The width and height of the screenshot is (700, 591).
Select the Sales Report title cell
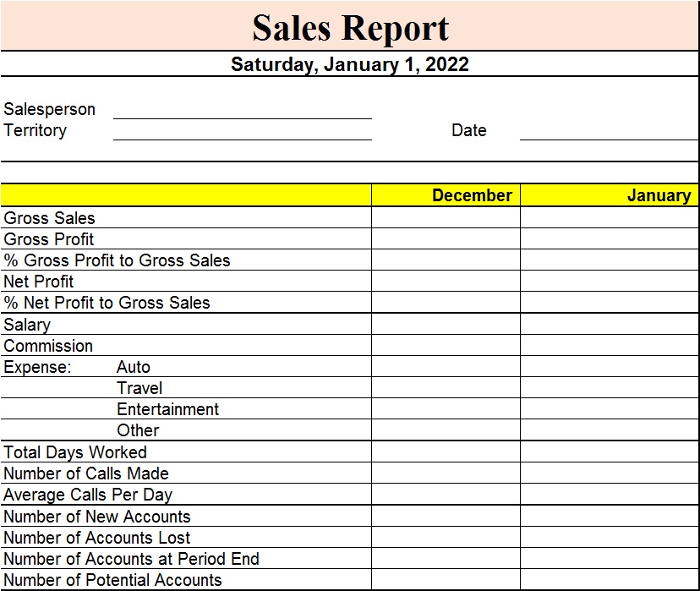pos(349,25)
